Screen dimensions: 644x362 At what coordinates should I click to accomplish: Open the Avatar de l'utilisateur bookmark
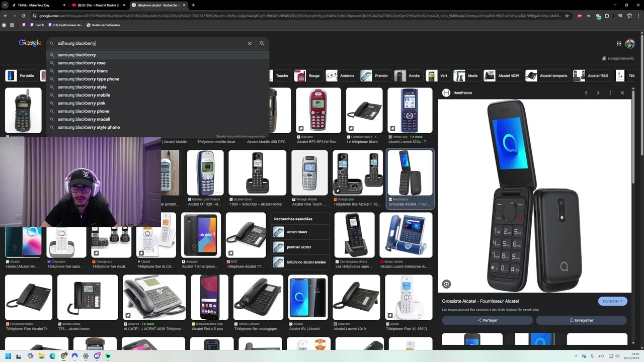click(x=103, y=25)
